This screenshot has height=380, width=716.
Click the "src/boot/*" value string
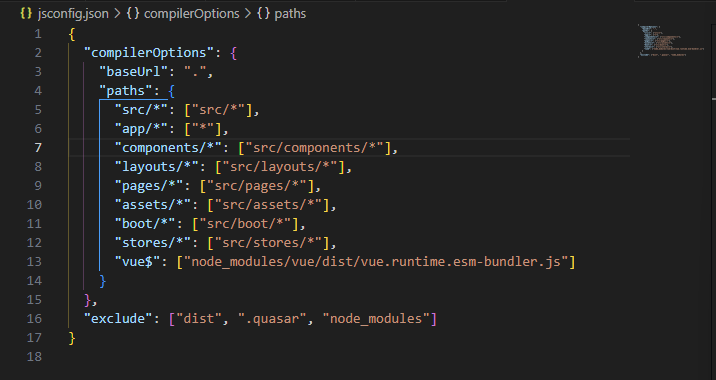click(249, 224)
